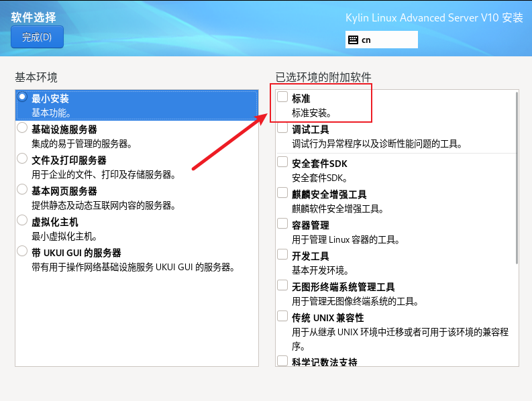Click the text 用于企业的文件、打印及存储服务器。
The height and width of the screenshot is (401, 532).
[103, 175]
